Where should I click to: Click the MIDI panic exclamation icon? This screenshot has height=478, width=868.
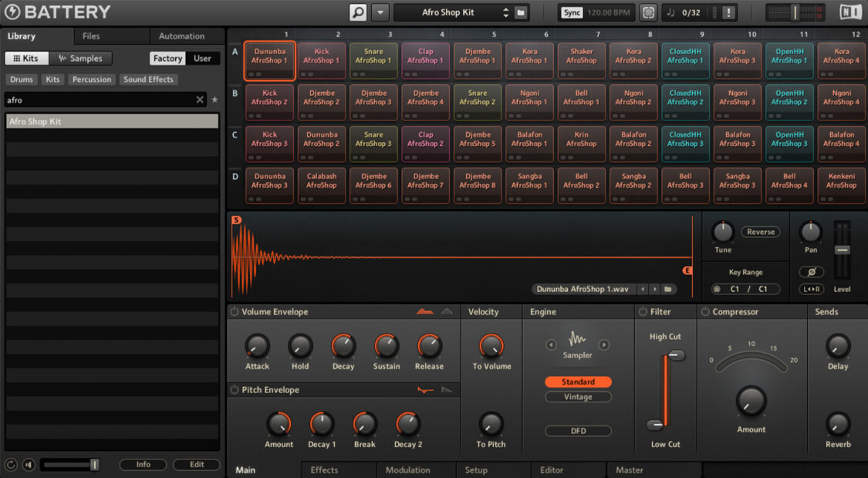[730, 12]
